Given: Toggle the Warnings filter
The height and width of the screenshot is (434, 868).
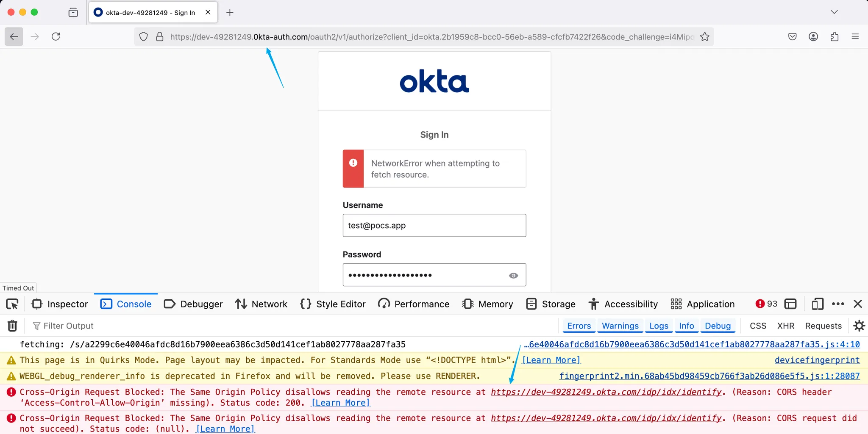Looking at the screenshot, I should tap(620, 326).
